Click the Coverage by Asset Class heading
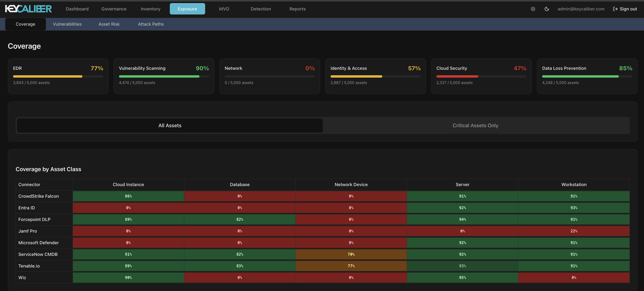The image size is (644, 291). (48, 169)
